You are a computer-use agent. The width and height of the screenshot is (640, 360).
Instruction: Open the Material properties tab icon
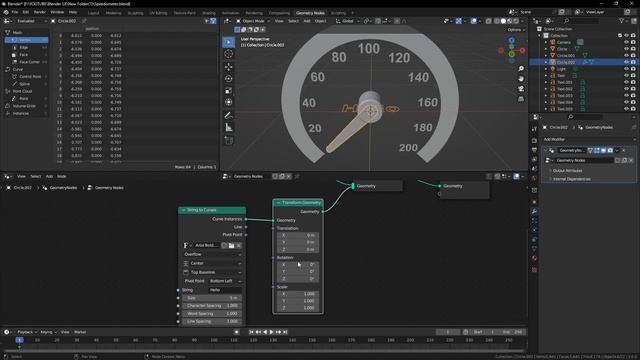(534, 258)
